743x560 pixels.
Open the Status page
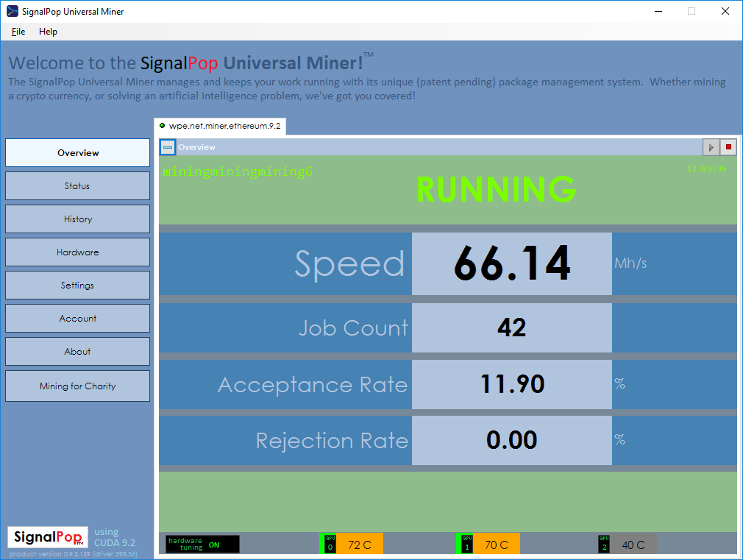77,186
